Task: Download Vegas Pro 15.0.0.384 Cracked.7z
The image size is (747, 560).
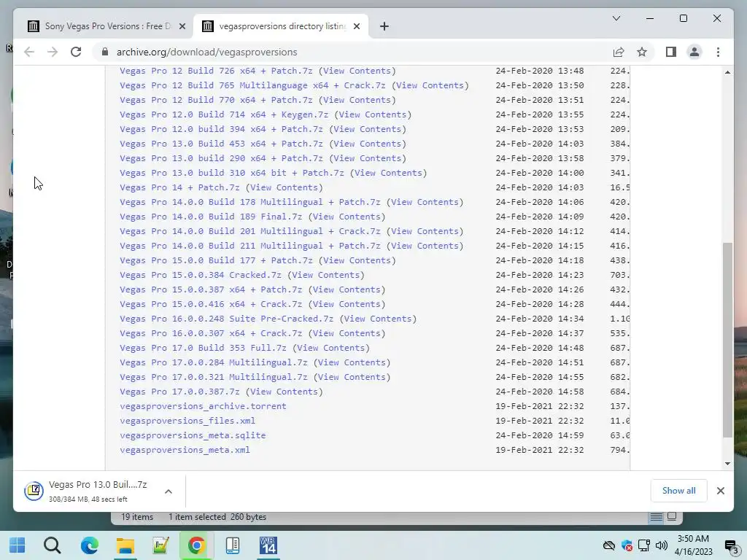Action: [201, 275]
